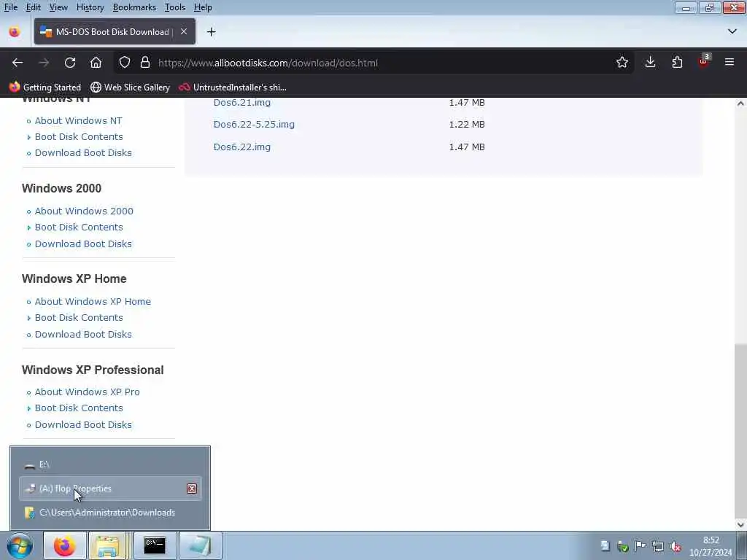The width and height of the screenshot is (747, 560).
Task: Download Dos6.22-5.25.img
Action: point(254,124)
